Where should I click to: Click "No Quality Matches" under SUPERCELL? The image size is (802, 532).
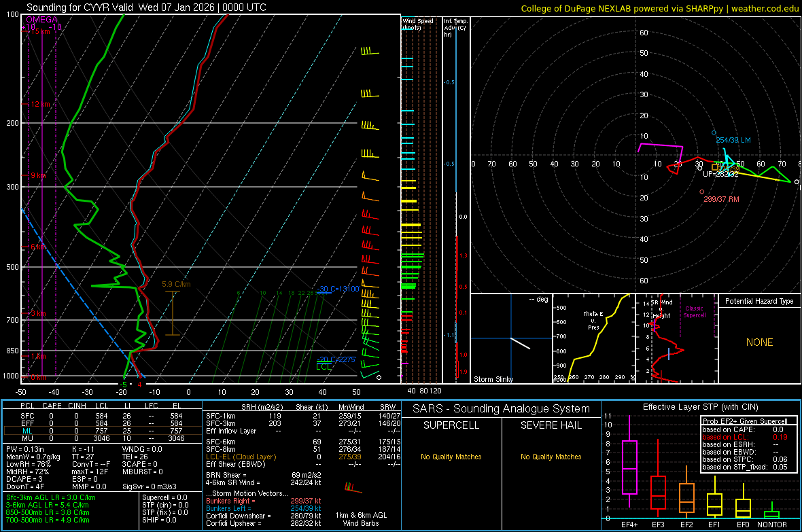[x=451, y=457]
